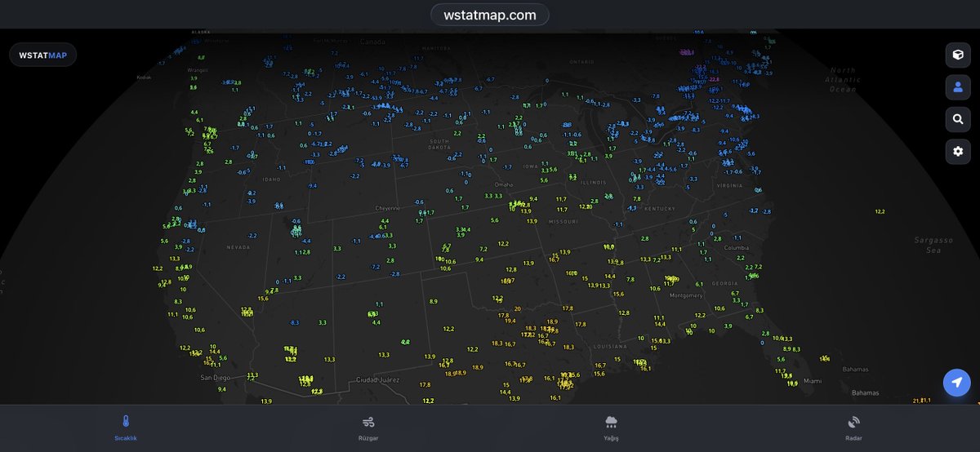Click the Montgomery city label
The height and width of the screenshot is (452, 980).
pyautogui.click(x=684, y=295)
